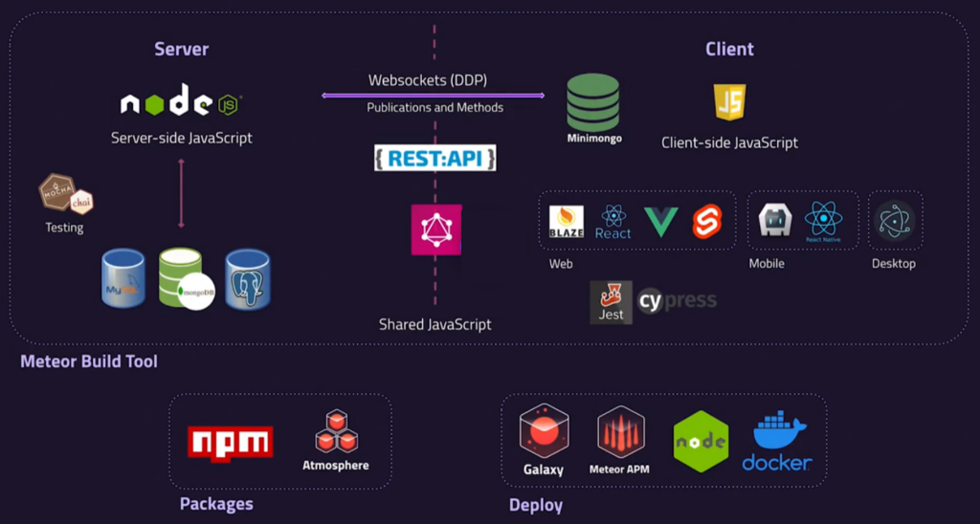Screen dimensions: 980x524
Task: Click the MongoDB database icon
Action: [x=187, y=278]
